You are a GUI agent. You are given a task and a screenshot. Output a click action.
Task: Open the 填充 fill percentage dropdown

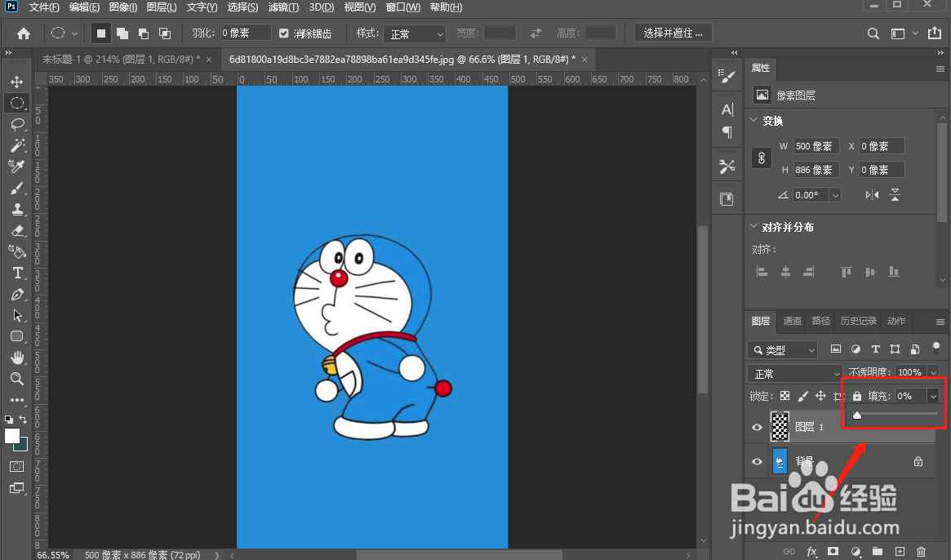coord(931,395)
